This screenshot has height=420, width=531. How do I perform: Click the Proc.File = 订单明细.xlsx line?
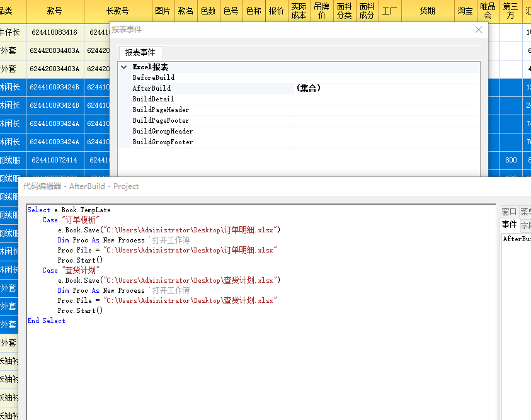pos(168,251)
